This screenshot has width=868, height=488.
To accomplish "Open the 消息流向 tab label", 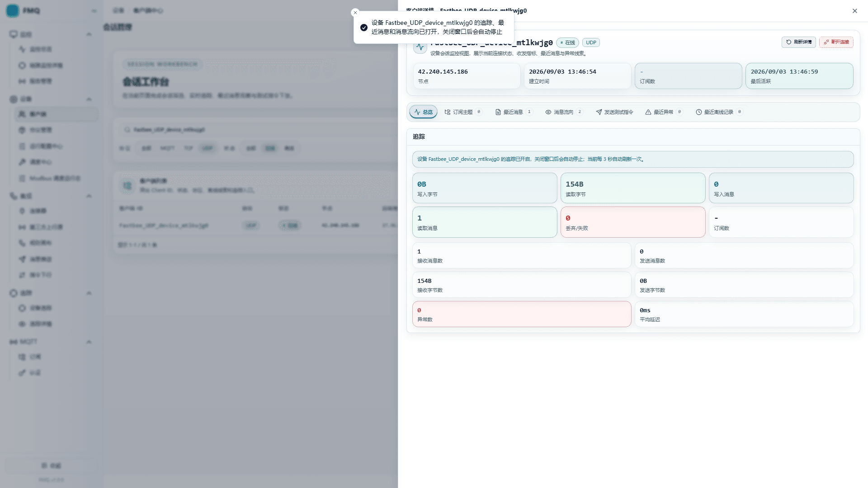I will coord(563,112).
